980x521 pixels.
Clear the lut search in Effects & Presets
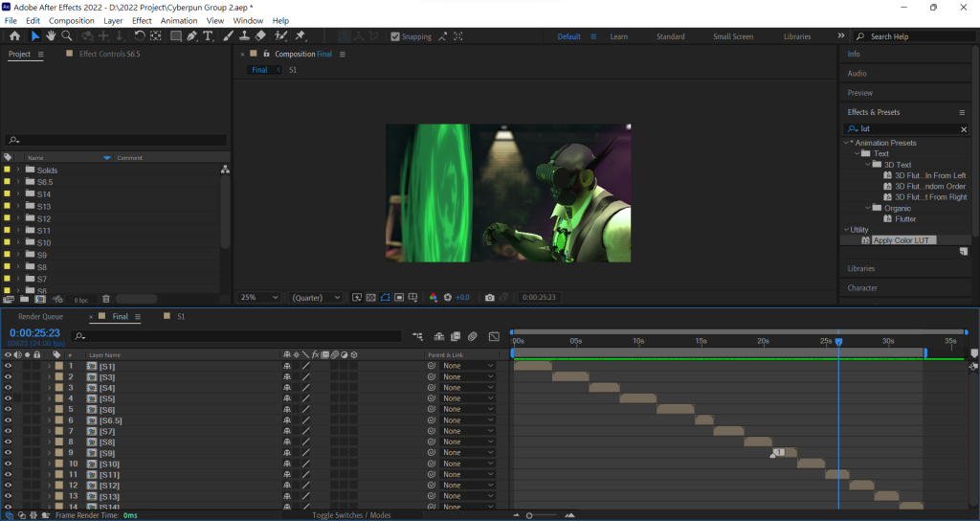pos(964,129)
